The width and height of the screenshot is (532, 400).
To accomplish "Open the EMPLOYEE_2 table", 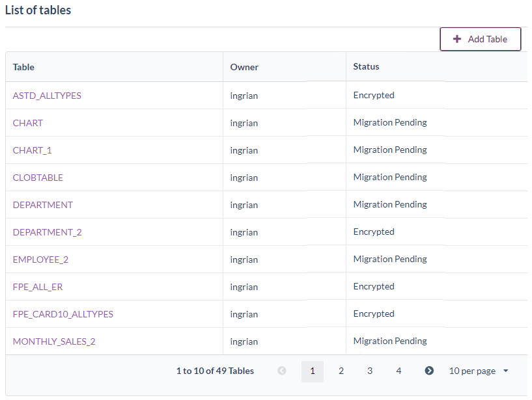I will [40, 260].
